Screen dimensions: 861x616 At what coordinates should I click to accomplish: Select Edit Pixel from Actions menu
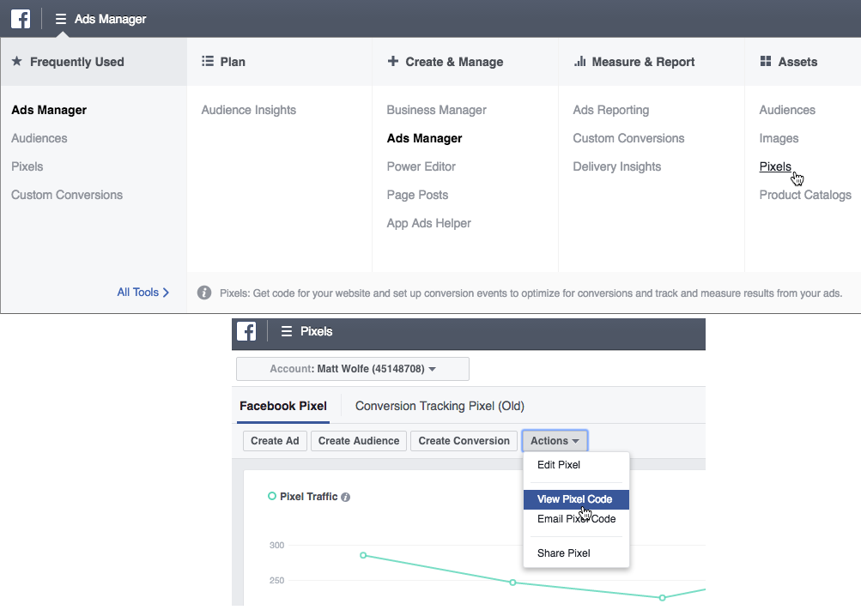[576, 465]
